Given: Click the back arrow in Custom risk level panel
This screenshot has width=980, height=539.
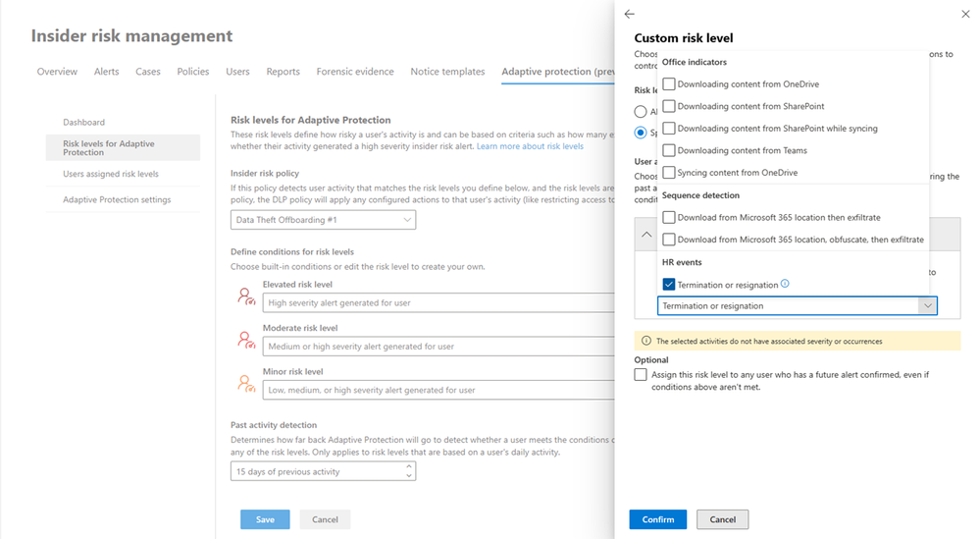Looking at the screenshot, I should point(630,14).
